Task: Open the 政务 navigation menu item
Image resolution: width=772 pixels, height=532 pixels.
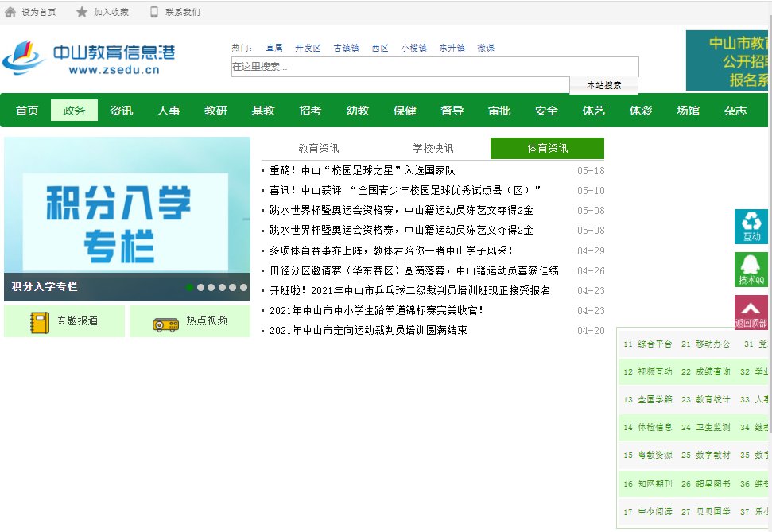Action: [x=74, y=111]
